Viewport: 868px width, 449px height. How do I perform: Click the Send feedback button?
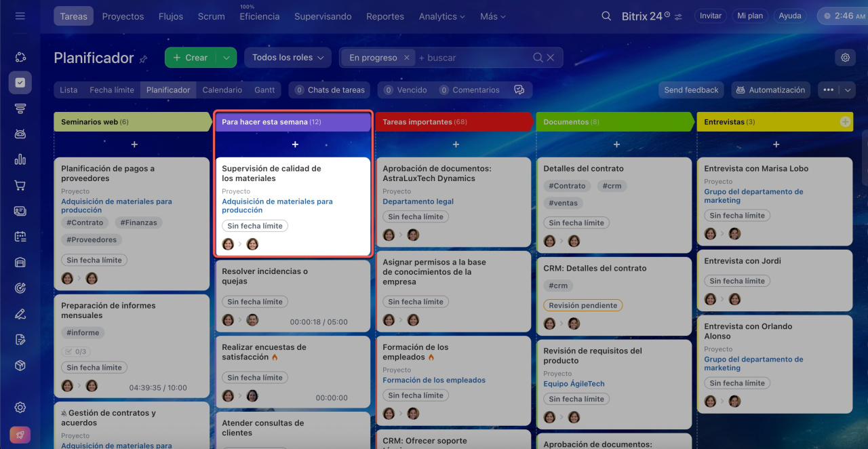pos(691,90)
